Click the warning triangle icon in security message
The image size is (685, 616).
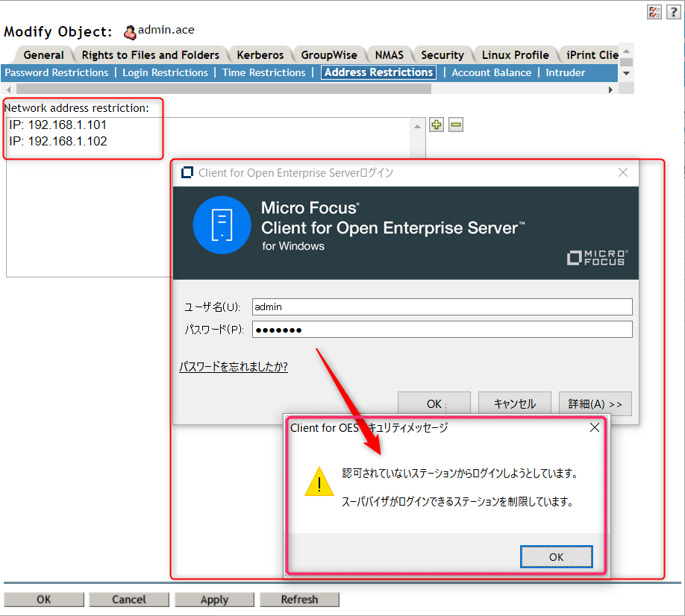click(319, 482)
